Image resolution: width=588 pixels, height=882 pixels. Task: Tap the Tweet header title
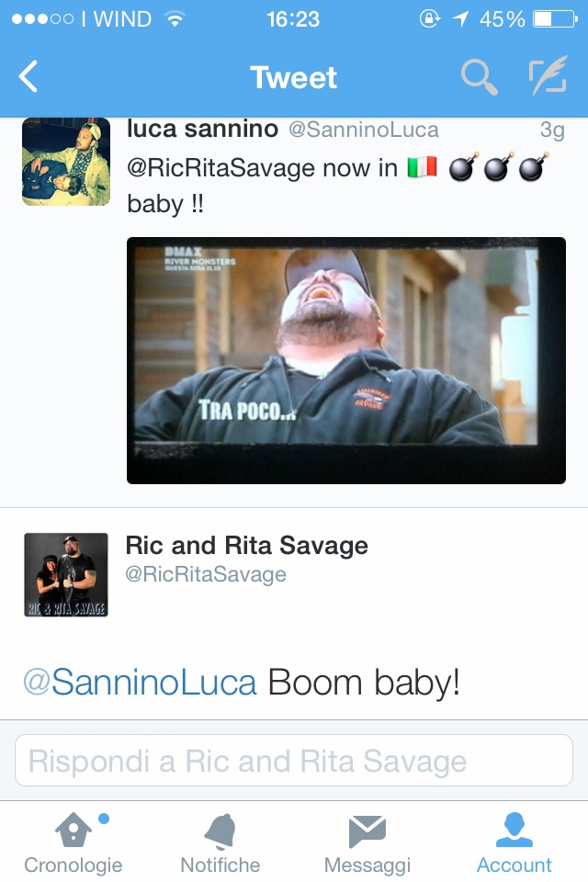pyautogui.click(x=293, y=77)
